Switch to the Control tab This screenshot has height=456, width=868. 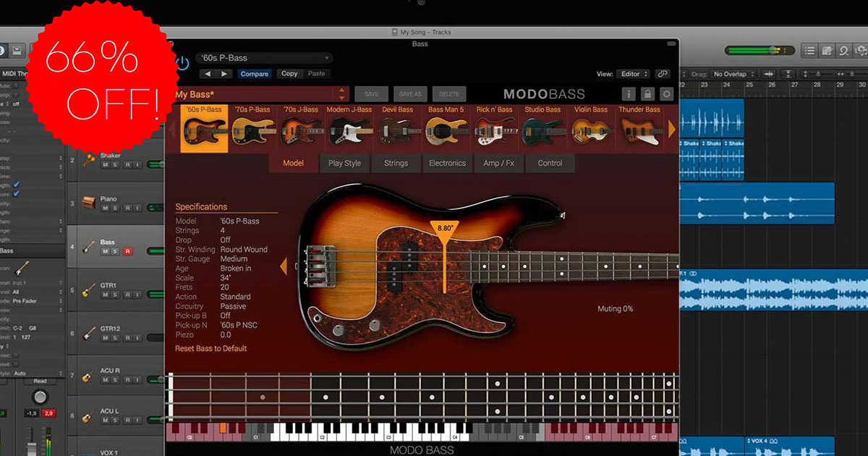coord(550,163)
